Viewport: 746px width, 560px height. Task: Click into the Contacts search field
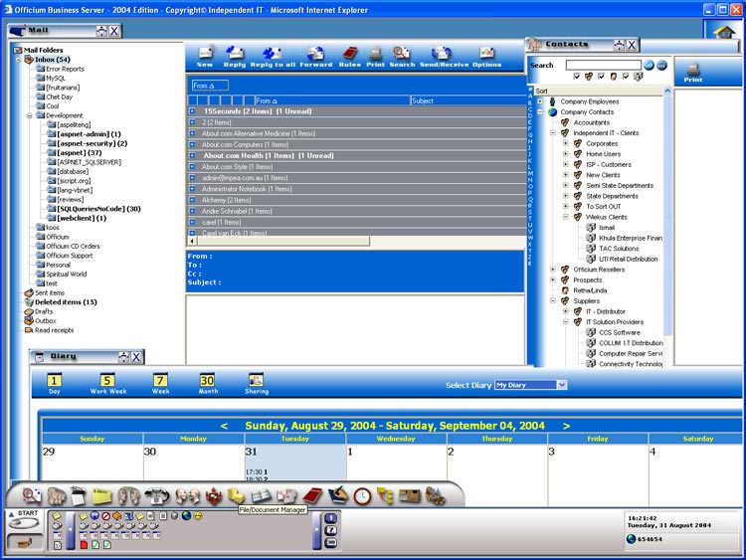click(x=604, y=66)
